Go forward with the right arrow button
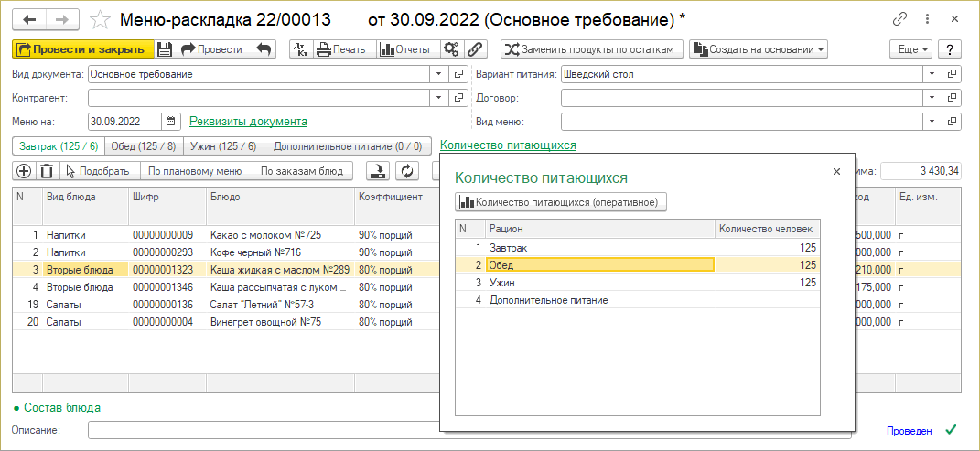The height and width of the screenshot is (451, 980). tap(62, 19)
